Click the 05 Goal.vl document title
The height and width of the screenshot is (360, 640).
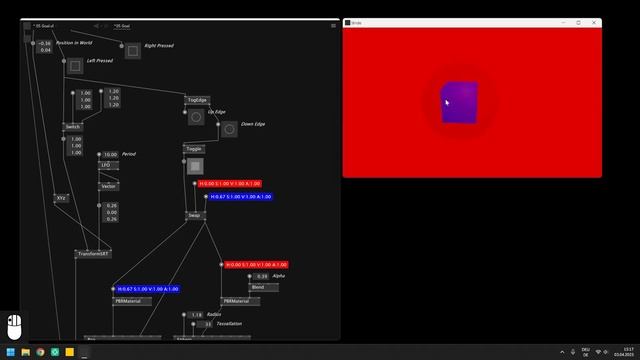point(43,26)
